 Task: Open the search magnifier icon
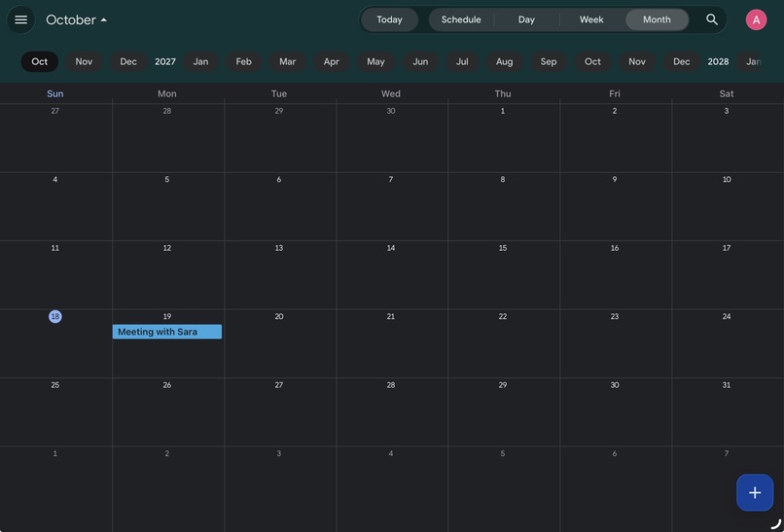tap(711, 19)
